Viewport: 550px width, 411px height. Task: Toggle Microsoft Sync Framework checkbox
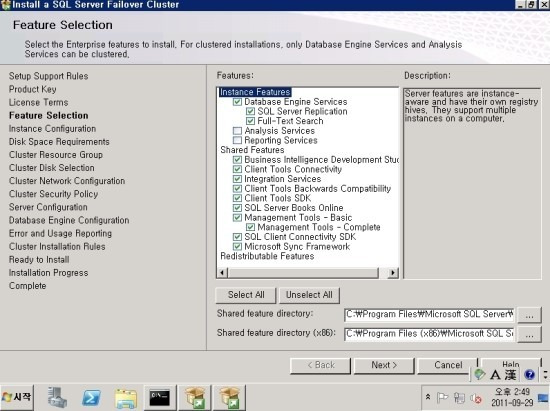[x=237, y=247]
